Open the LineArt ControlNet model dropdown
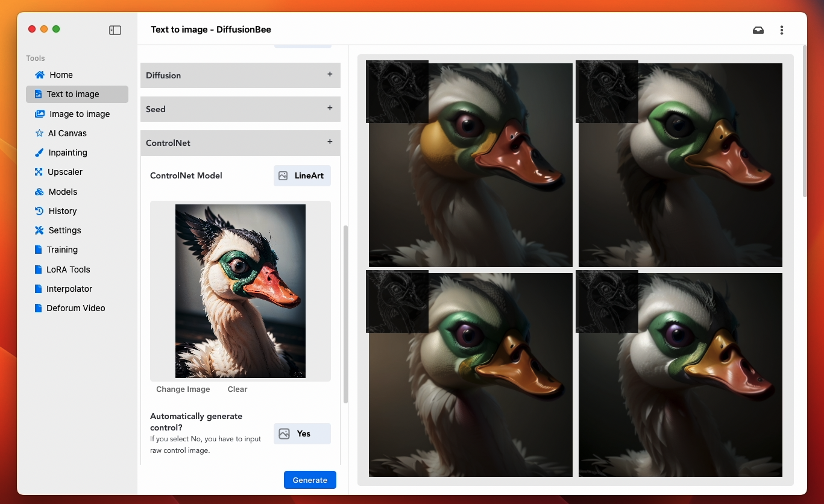824x504 pixels. coord(302,175)
